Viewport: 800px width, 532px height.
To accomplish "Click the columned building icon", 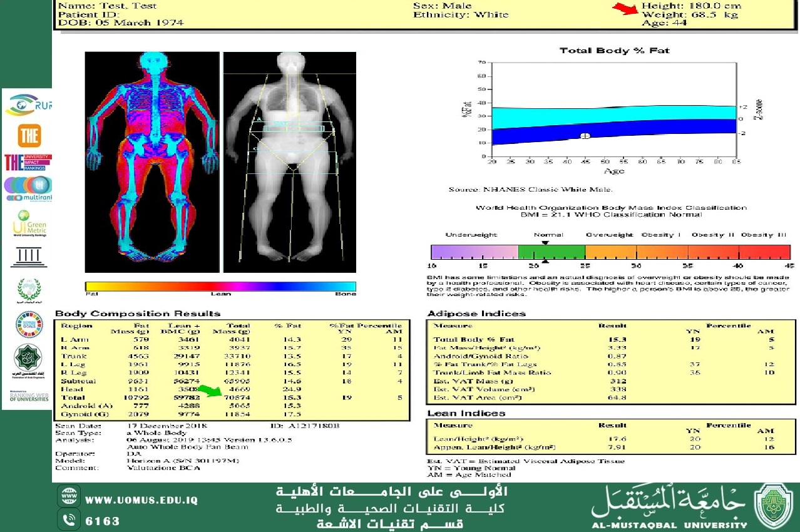I will point(28,257).
